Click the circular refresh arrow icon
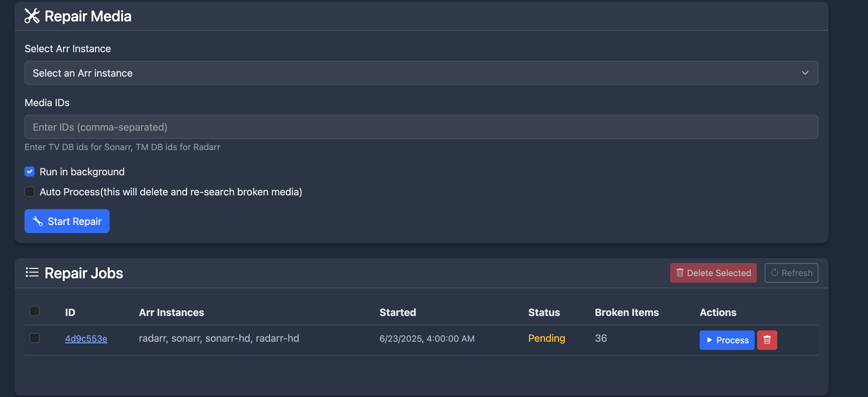This screenshot has height=397, width=868. (775, 272)
